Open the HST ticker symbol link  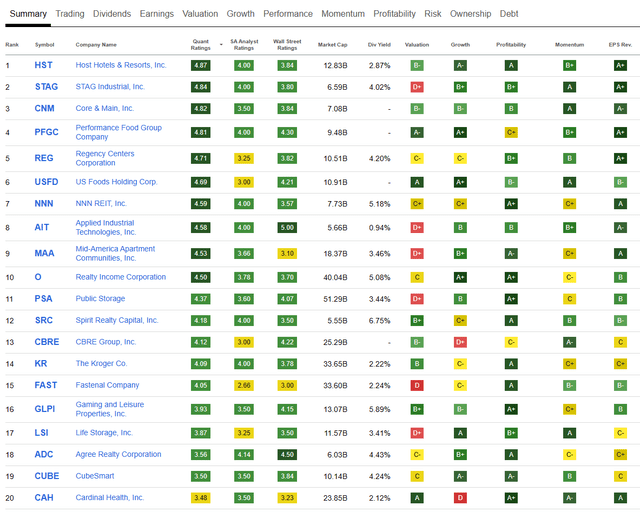point(43,65)
